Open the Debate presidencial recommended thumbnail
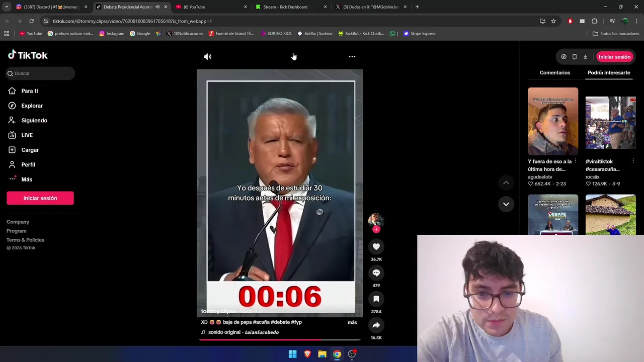Image resolution: width=644 pixels, height=362 pixels. click(553, 215)
